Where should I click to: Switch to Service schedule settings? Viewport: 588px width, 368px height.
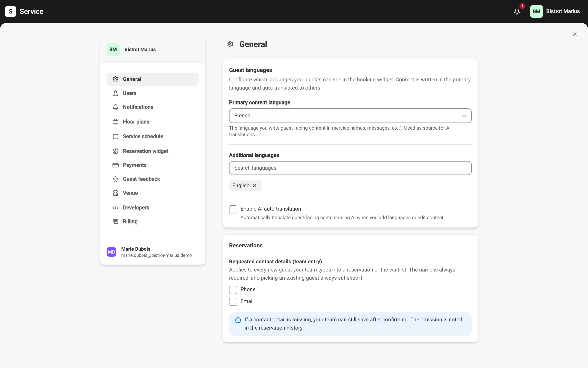[153, 137]
